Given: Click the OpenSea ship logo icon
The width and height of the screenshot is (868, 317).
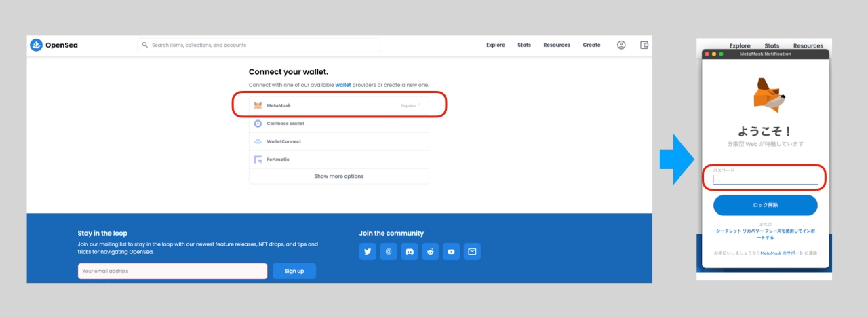Looking at the screenshot, I should click(37, 45).
